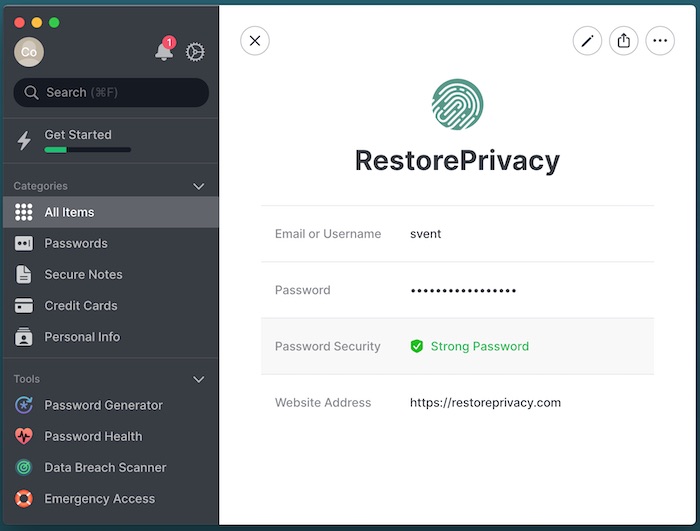700x531 pixels.
Task: Click the Passwords icon
Action: 24,243
